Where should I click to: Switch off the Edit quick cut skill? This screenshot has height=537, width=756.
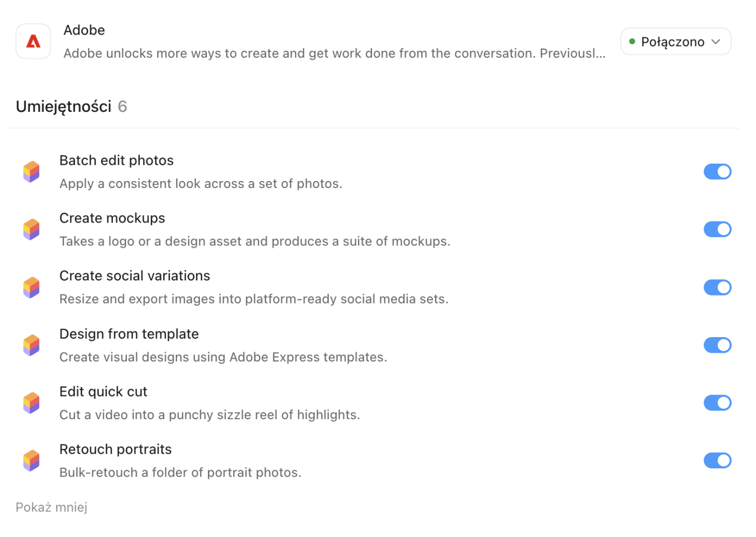pyautogui.click(x=717, y=403)
